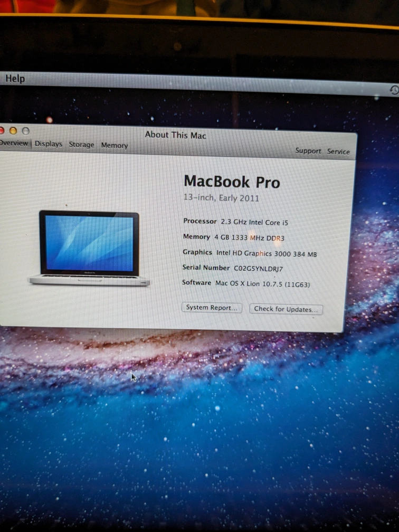Click the Mac OS X Lion 10.7.5 version text

(x=263, y=284)
